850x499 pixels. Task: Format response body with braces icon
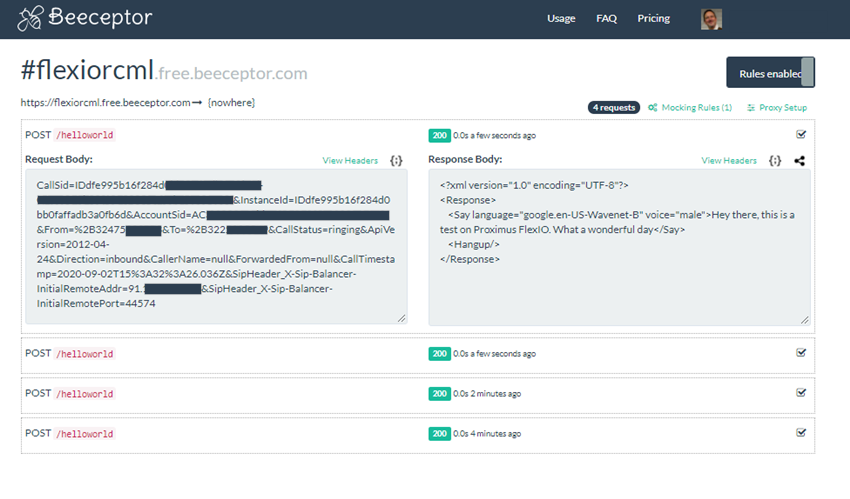coord(775,160)
